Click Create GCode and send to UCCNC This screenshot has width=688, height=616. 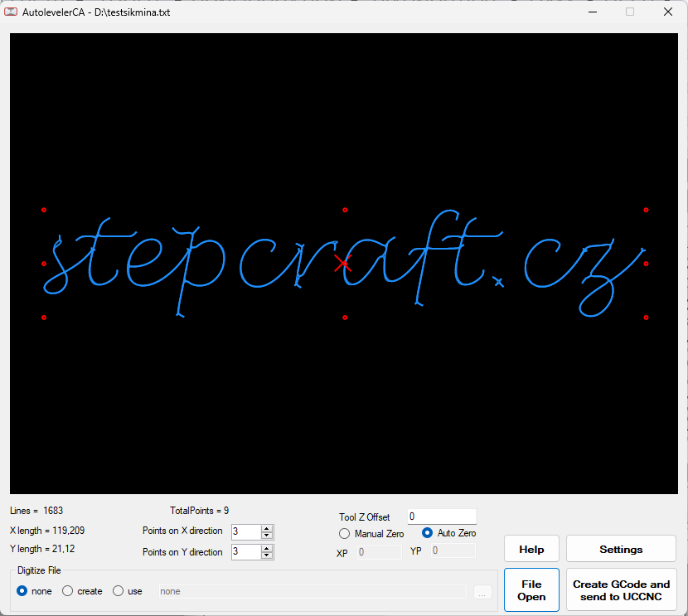pyautogui.click(x=621, y=590)
